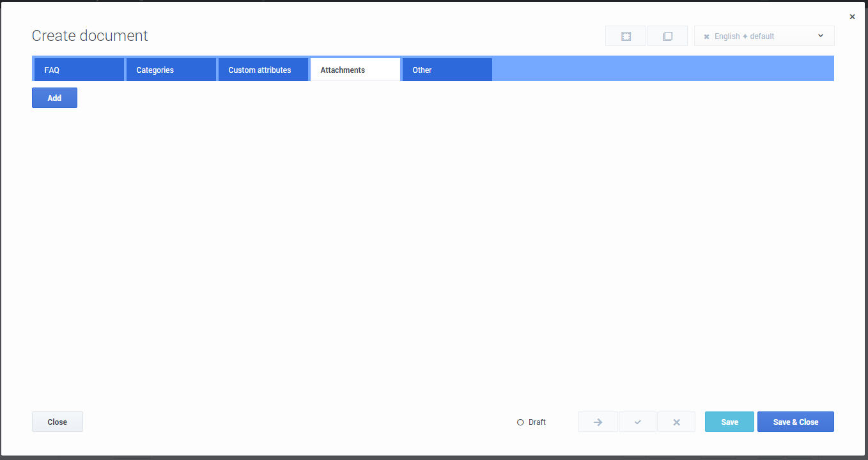868x460 pixels.
Task: Click the stacked-pages duplicate icon
Action: 667,36
